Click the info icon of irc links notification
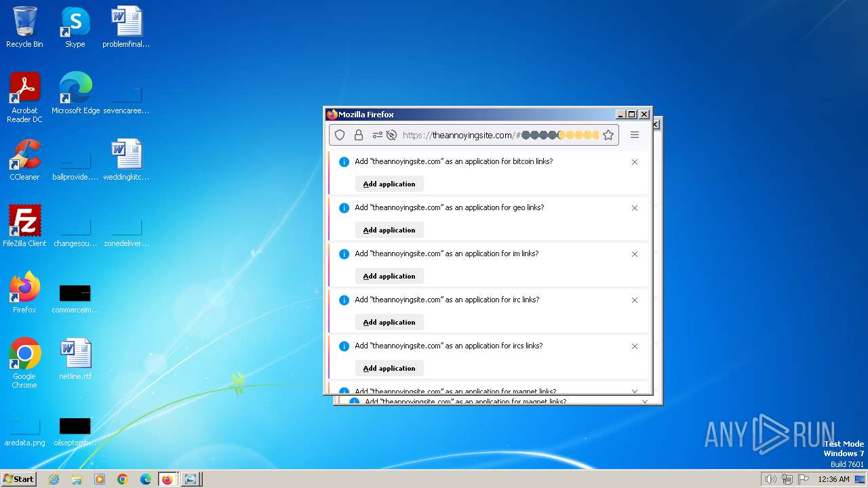Image resolution: width=868 pixels, height=488 pixels. [344, 300]
